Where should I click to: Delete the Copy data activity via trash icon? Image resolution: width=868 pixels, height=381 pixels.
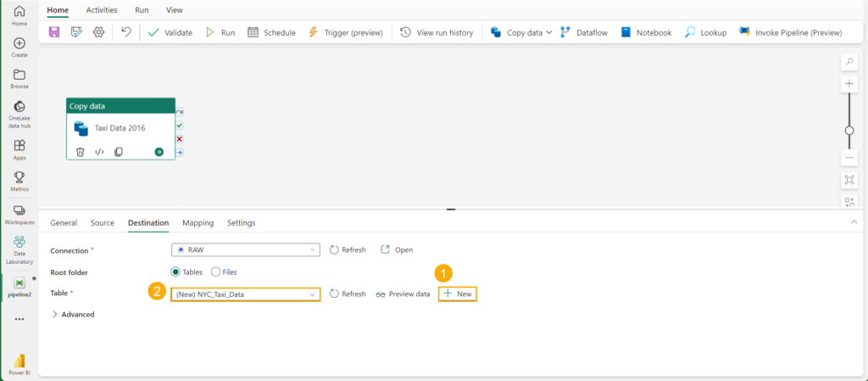(81, 152)
